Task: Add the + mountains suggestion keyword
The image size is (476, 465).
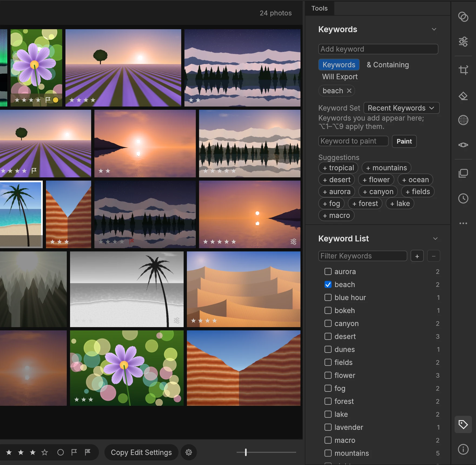Action: [386, 168]
